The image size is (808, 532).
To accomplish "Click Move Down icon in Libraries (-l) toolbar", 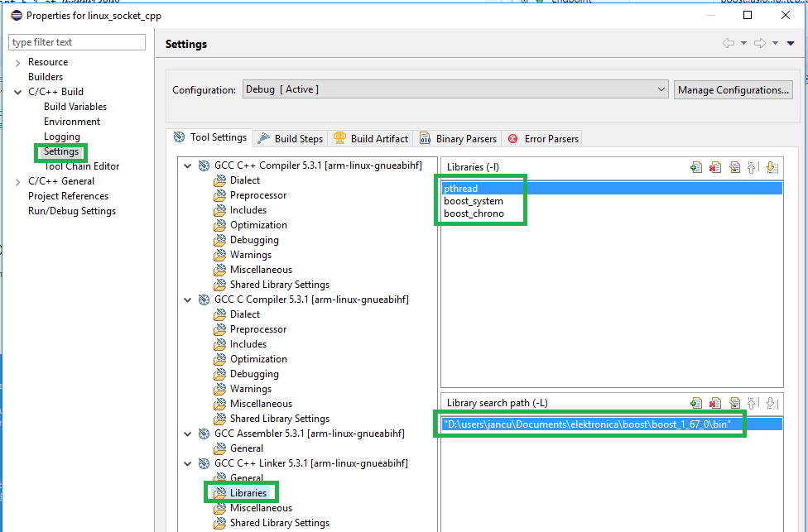I will tap(772, 167).
